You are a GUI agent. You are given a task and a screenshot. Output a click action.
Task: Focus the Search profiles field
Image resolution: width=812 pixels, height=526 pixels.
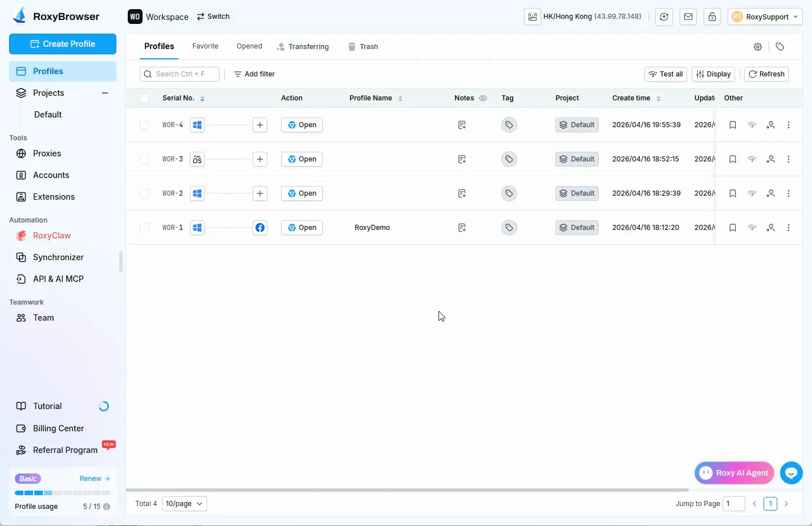coord(180,74)
